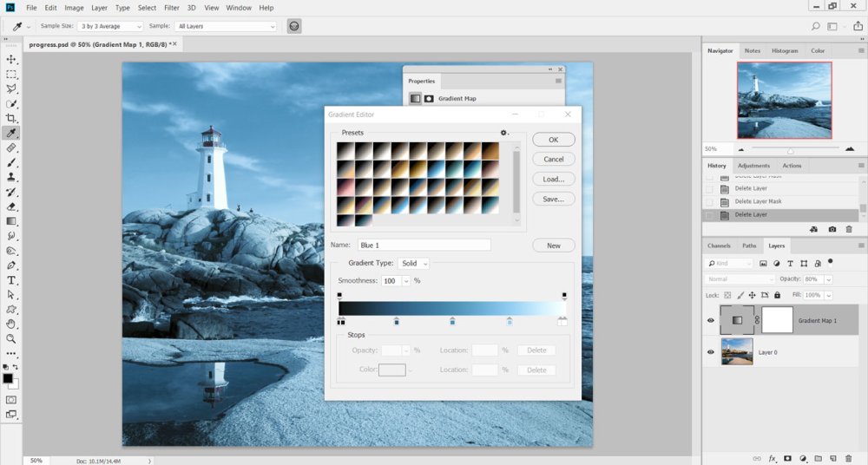This screenshot has width=868, height=465.
Task: Hide Layer 0 visibility eye
Action: (711, 352)
